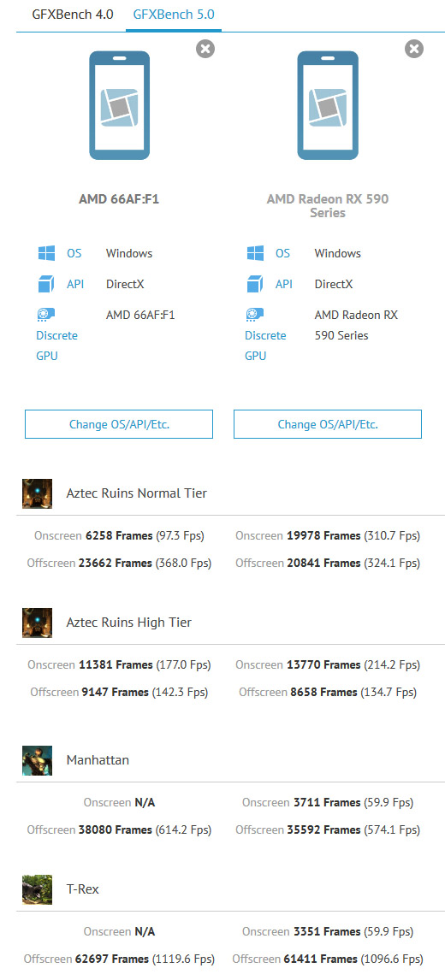Click the API cube icon under AMD 66AF:F1
This screenshot has width=445, height=980.
(x=46, y=284)
